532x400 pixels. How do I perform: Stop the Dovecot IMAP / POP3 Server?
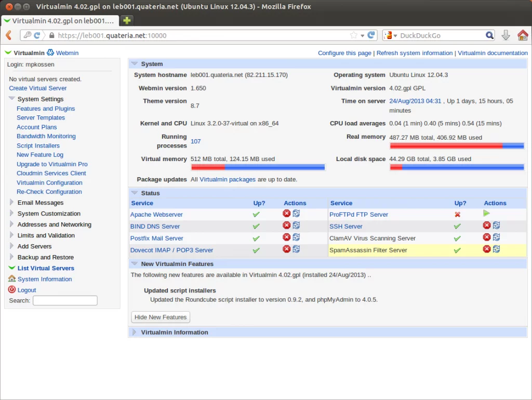[287, 249]
